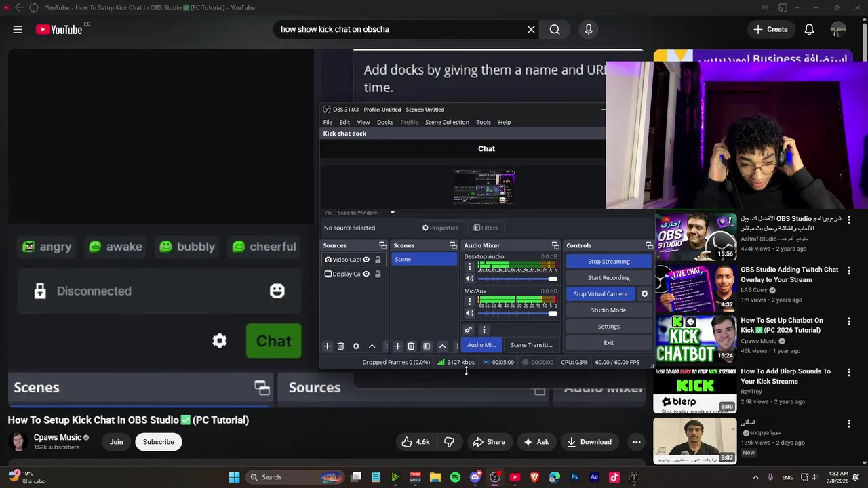
Task: Show hidden system tray icons
Action: [x=755, y=477]
